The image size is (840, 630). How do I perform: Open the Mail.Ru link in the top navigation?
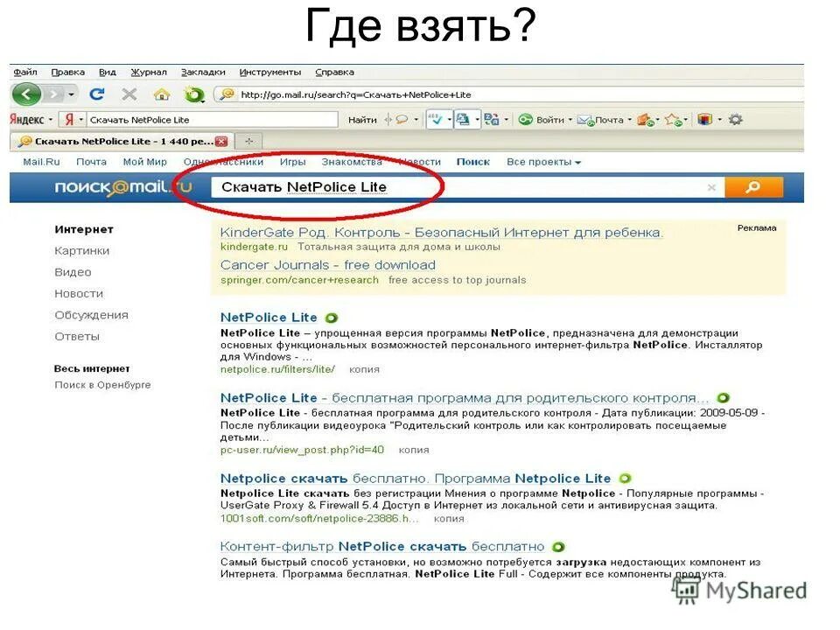pyautogui.click(x=41, y=162)
